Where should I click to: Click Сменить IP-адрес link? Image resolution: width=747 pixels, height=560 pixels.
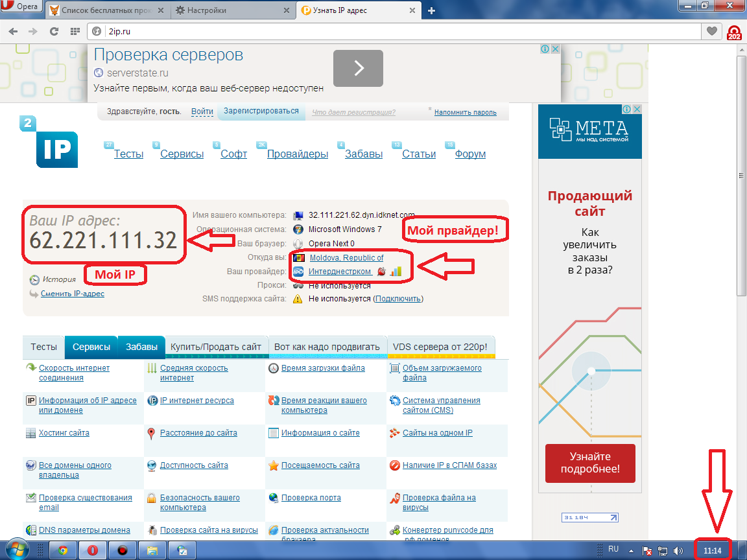[x=73, y=294]
